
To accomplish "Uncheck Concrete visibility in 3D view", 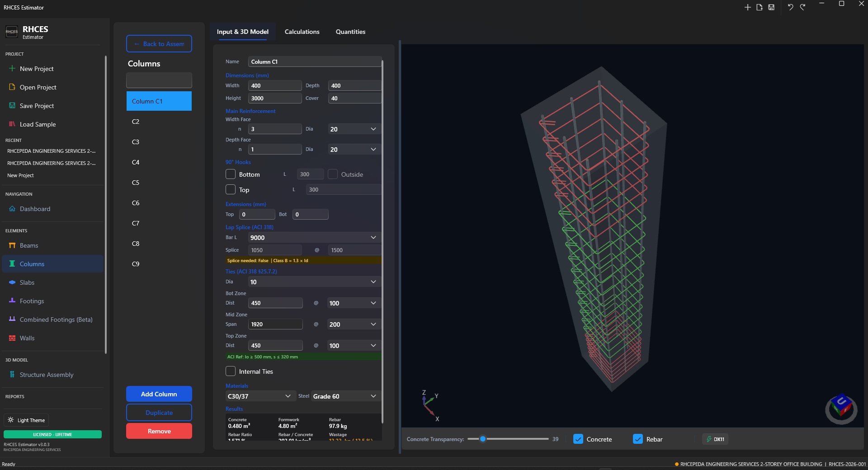I will coord(578,439).
